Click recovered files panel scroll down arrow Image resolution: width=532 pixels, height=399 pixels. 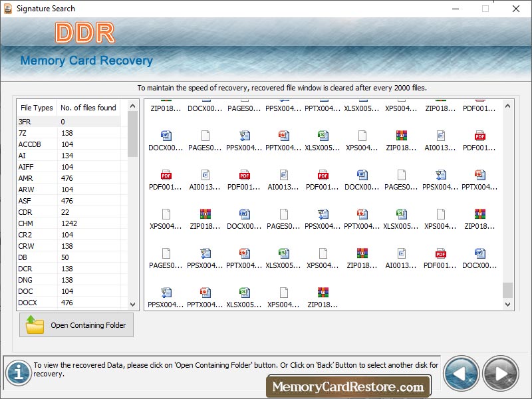(x=507, y=305)
